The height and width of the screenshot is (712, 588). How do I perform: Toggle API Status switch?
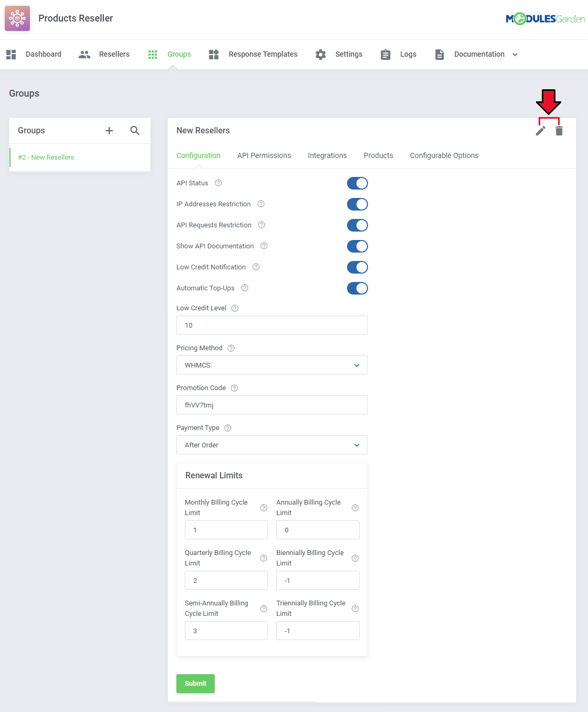(x=358, y=183)
